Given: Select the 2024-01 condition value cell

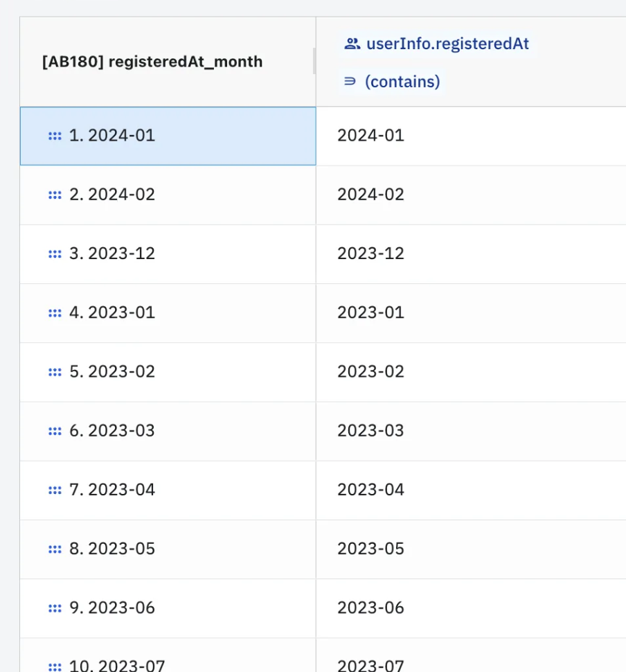Looking at the screenshot, I should 471,136.
